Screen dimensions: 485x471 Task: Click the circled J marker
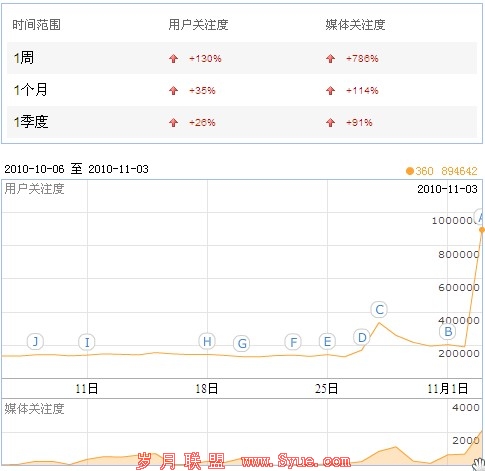35,341
